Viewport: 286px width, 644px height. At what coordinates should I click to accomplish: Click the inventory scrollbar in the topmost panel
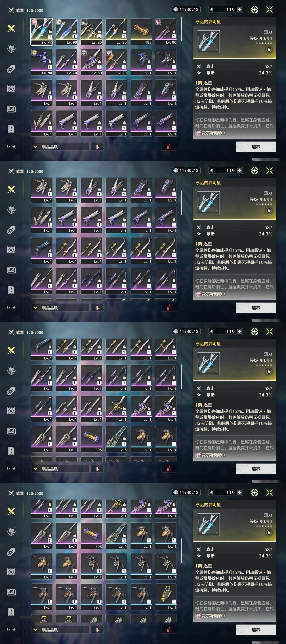(182, 30)
